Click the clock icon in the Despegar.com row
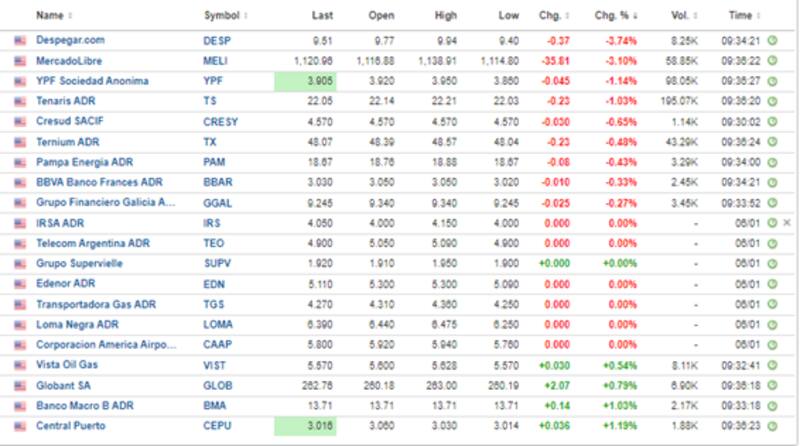Image resolution: width=800 pixels, height=446 pixels. 771,41
